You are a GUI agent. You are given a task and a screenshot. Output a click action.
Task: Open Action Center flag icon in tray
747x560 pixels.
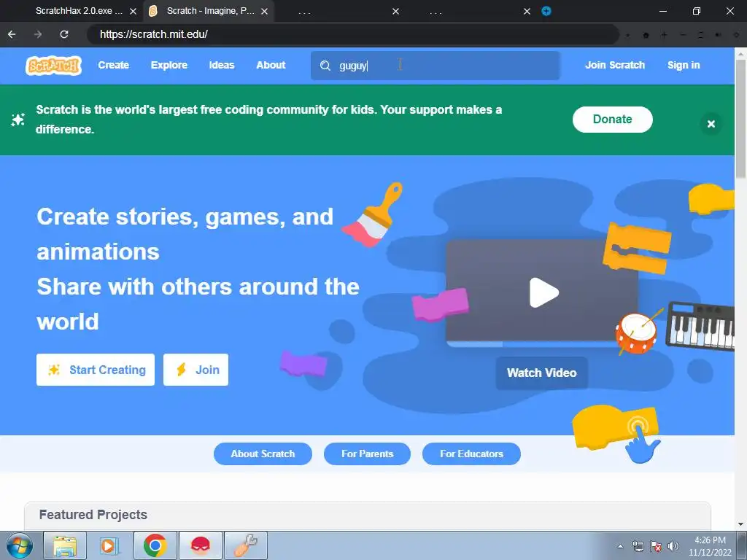click(x=656, y=546)
